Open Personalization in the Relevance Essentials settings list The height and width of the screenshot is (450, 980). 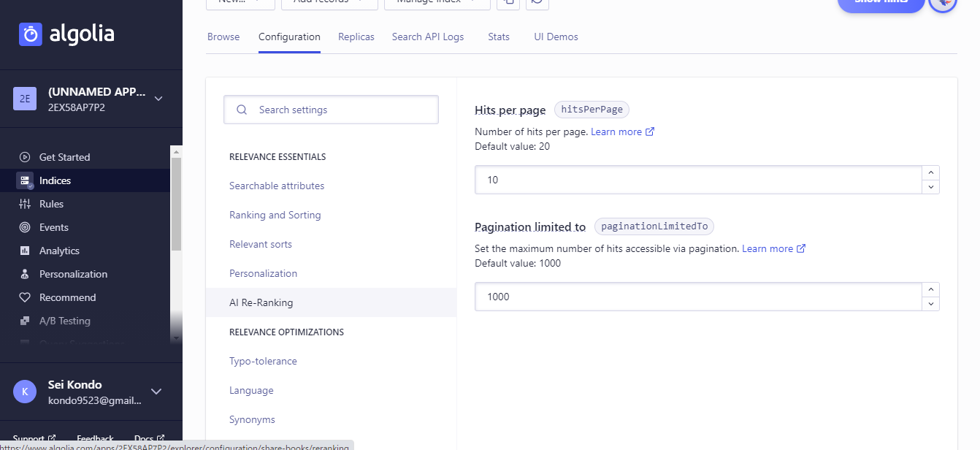coord(263,273)
